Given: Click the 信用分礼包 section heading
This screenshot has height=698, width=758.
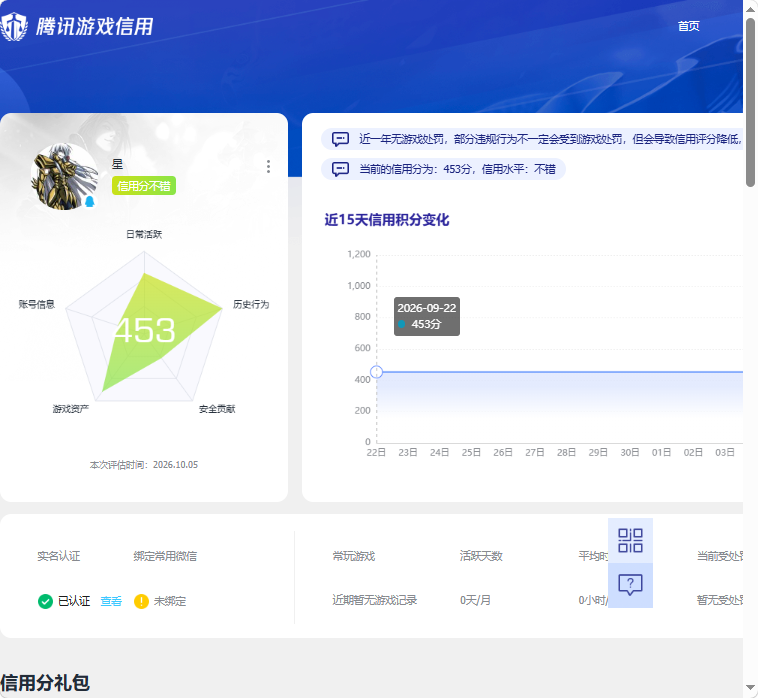Looking at the screenshot, I should [x=45, y=683].
